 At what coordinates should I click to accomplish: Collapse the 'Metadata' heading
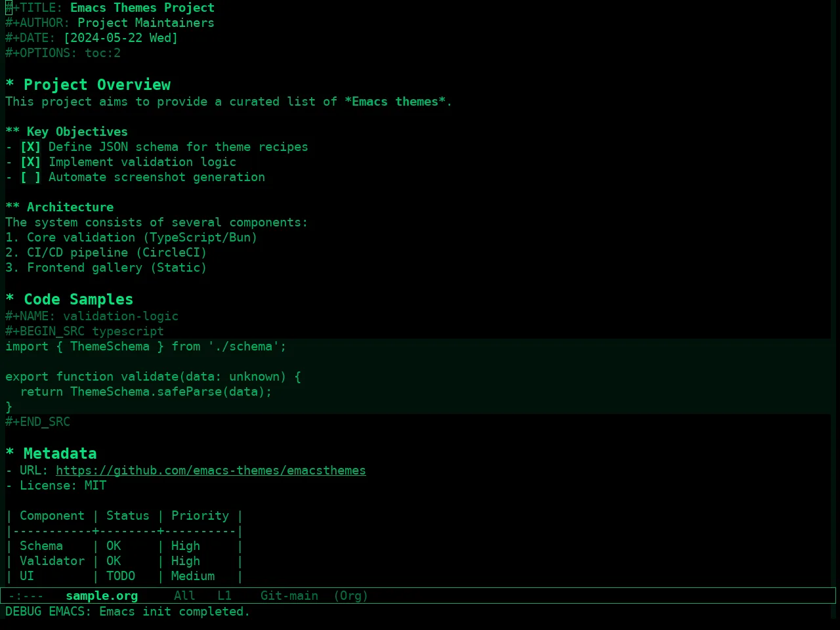point(51,453)
